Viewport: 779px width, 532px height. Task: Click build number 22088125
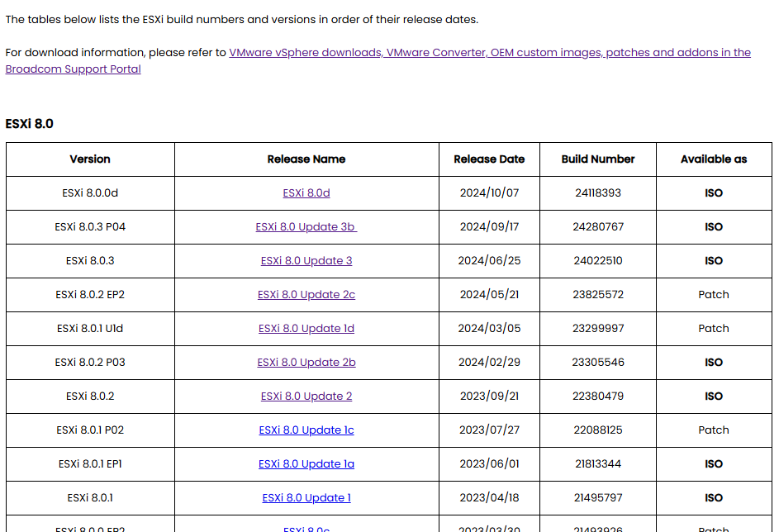(597, 430)
